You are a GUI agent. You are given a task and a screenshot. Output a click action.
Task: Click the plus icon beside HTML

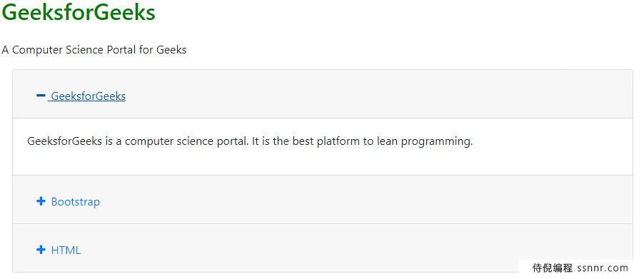click(x=41, y=250)
